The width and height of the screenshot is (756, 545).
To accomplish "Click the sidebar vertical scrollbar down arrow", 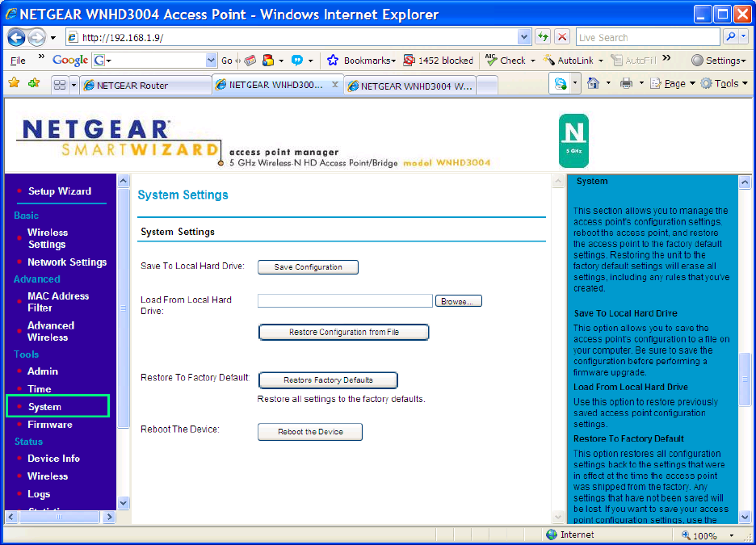I will coord(124,502).
